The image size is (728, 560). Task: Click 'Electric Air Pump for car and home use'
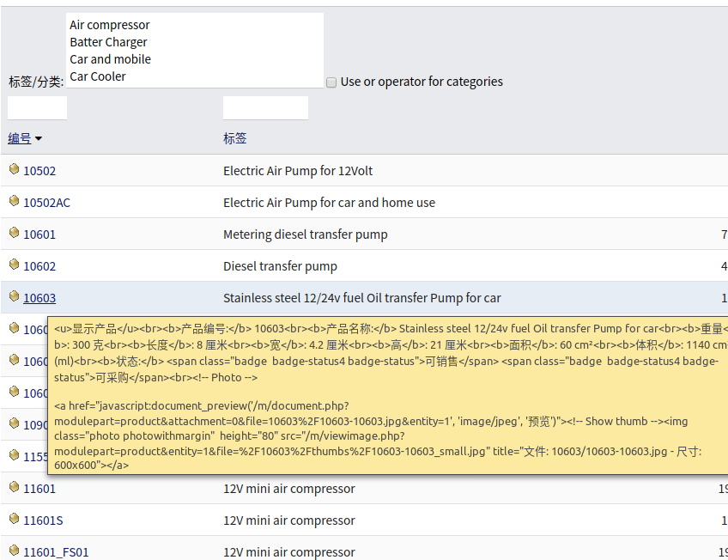click(x=329, y=203)
